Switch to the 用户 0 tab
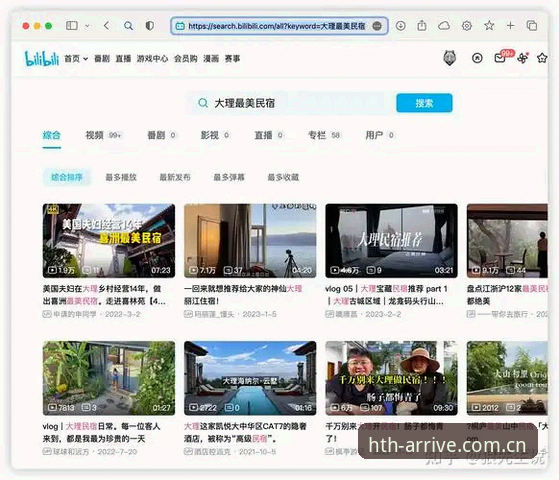This screenshot has width=559, height=480. (380, 135)
